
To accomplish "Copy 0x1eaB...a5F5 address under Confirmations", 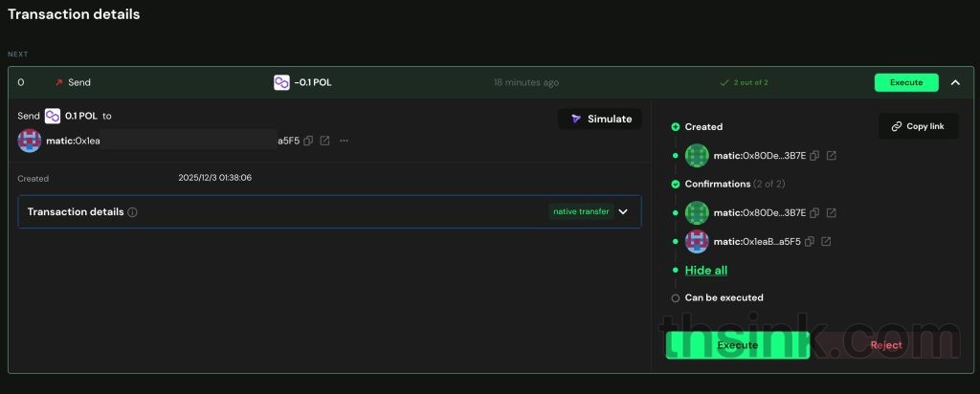I will click(x=810, y=242).
